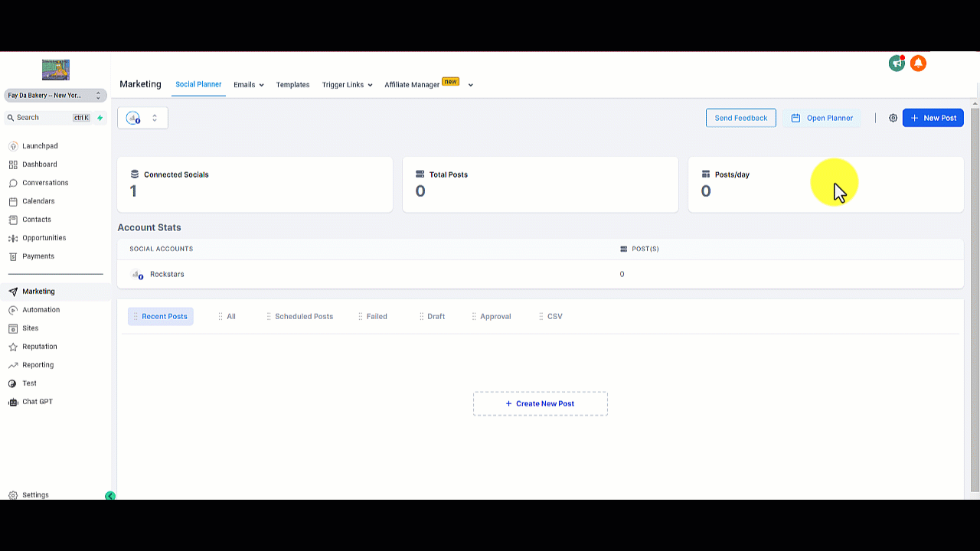The image size is (980, 551).
Task: Click the Rockstars account name
Action: 167,274
